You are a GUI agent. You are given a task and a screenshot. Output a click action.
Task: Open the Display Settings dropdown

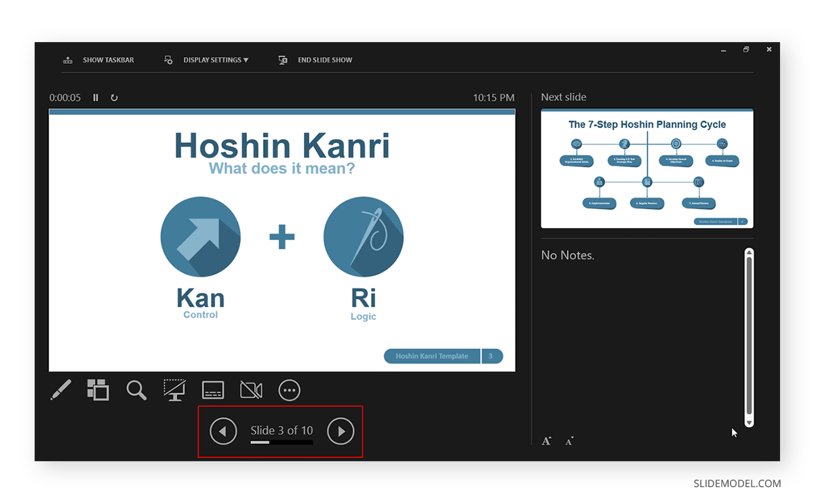point(216,60)
